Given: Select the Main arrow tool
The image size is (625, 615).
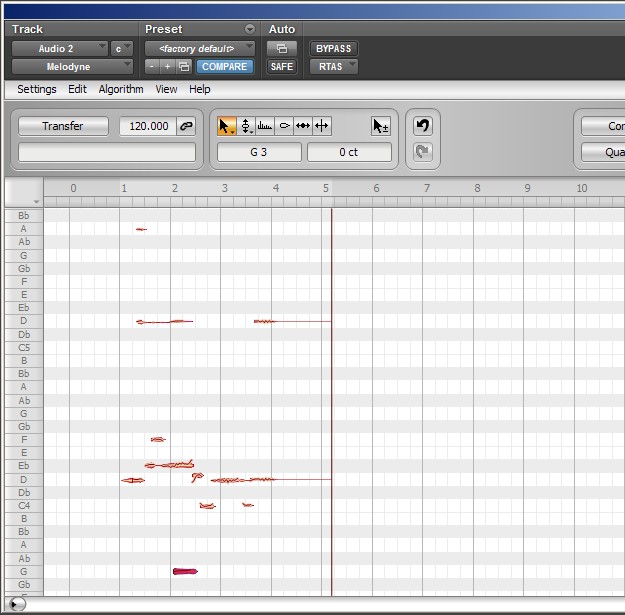Looking at the screenshot, I should click(x=227, y=126).
